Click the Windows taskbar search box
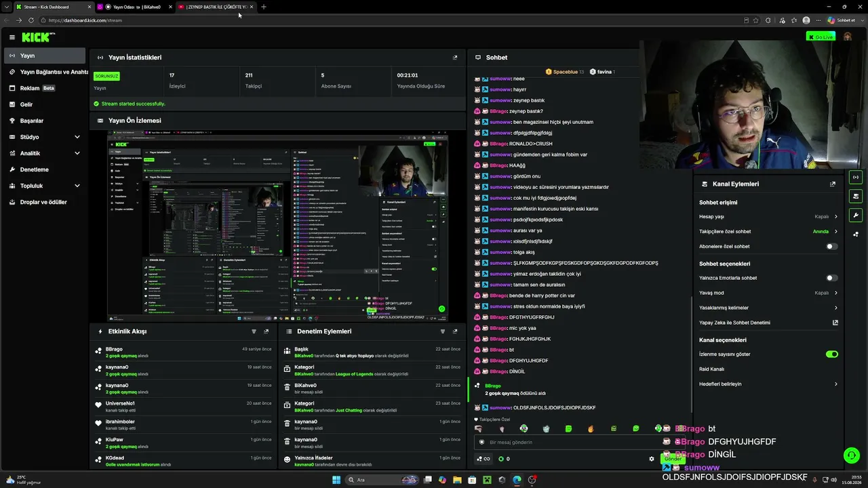This screenshot has height=488, width=868. coord(382,480)
